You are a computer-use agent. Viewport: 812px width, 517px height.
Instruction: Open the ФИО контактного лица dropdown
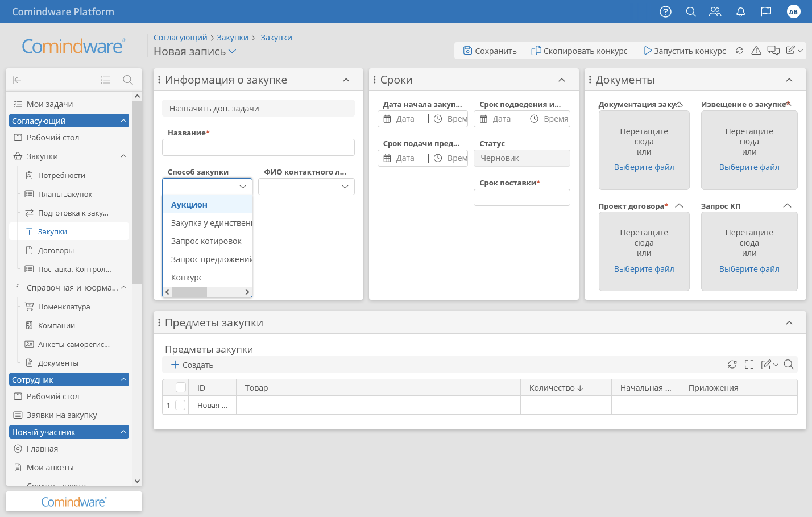(x=306, y=187)
